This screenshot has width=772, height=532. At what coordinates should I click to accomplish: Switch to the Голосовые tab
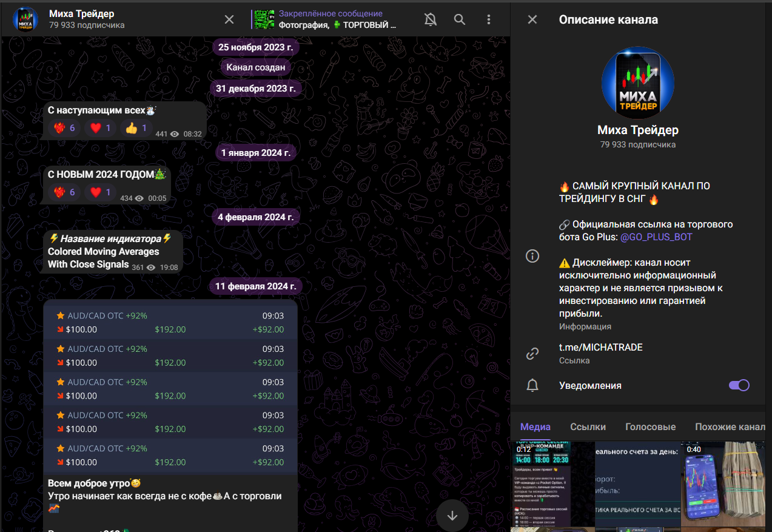point(650,426)
